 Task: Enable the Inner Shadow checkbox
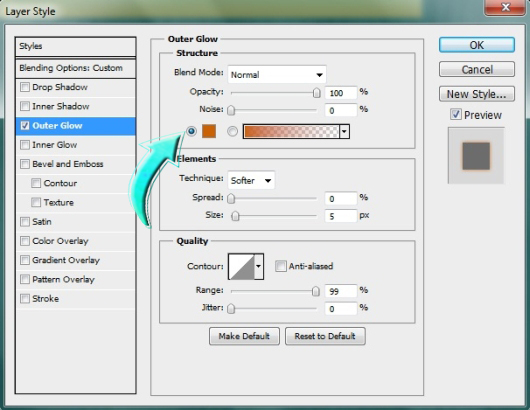tap(25, 106)
